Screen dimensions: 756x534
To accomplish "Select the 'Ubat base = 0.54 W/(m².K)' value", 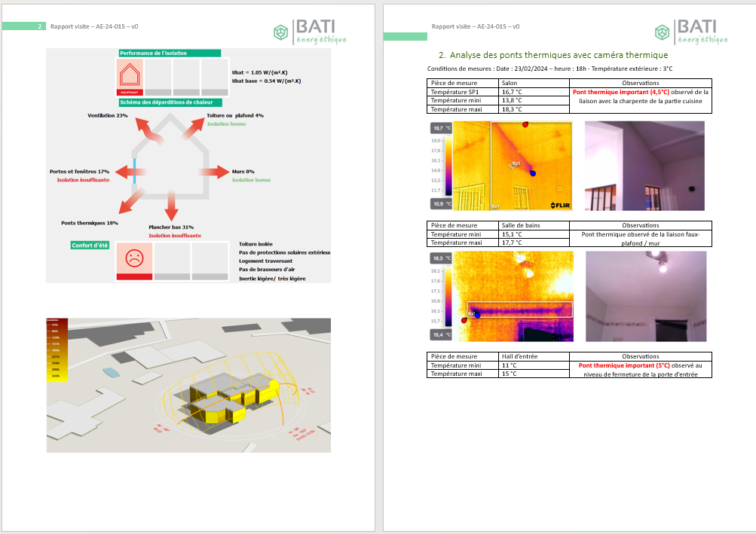I will coord(267,81).
